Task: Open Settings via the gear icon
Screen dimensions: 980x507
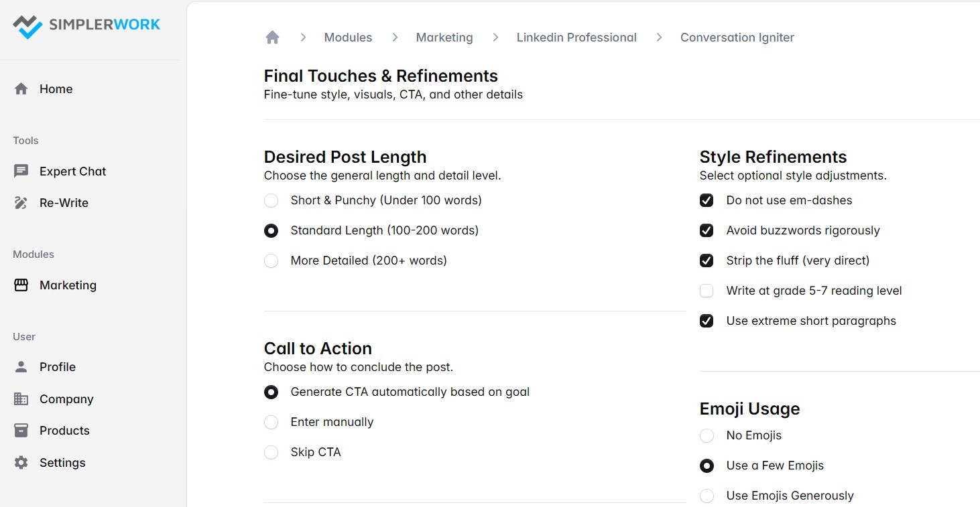Action: point(20,462)
